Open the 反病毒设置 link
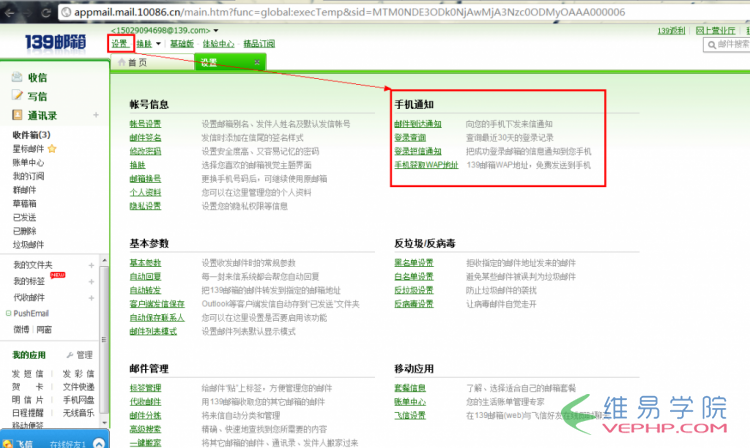Screen dimensions: 750x448 tap(414, 304)
